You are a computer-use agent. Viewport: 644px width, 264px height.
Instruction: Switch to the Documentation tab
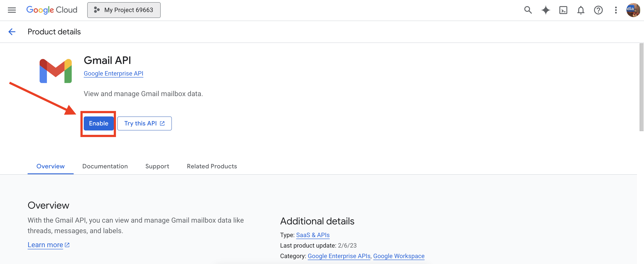click(x=105, y=166)
